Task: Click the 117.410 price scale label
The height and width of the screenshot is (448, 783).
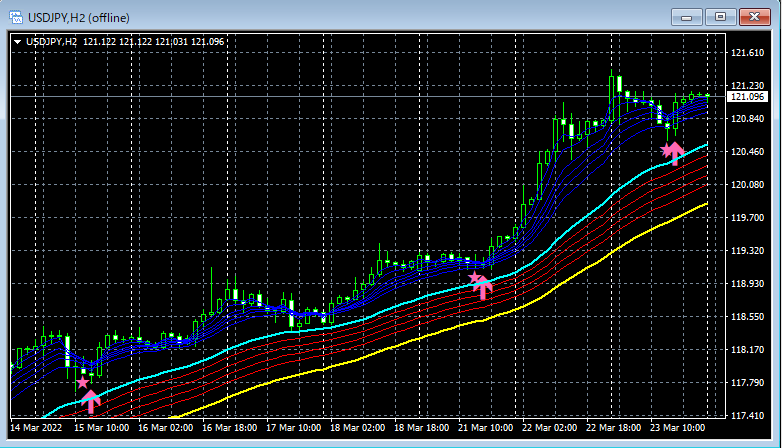Action: (x=748, y=416)
